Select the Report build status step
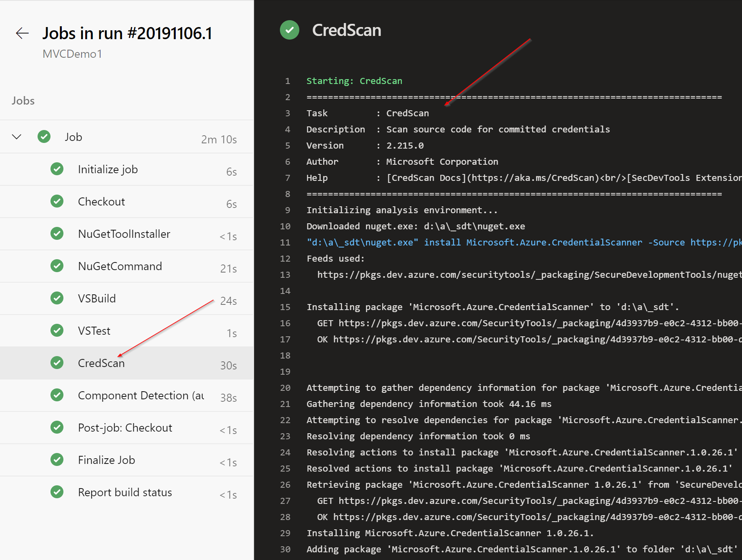This screenshot has height=560, width=742. click(125, 493)
